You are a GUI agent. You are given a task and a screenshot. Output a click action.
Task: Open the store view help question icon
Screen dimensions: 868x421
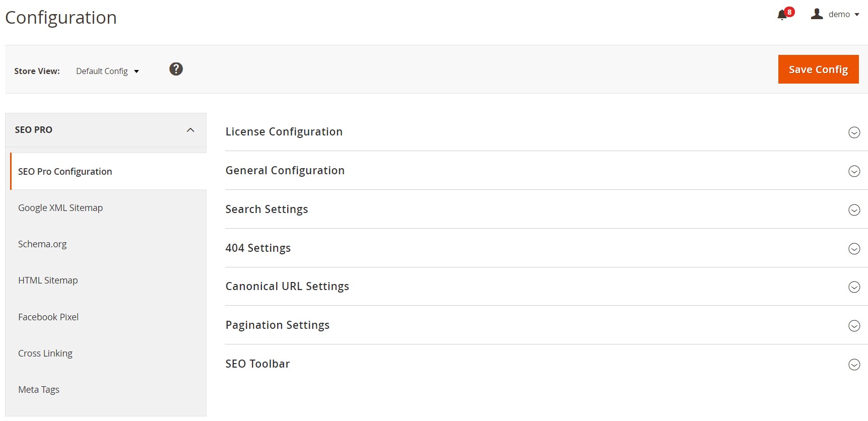[176, 69]
